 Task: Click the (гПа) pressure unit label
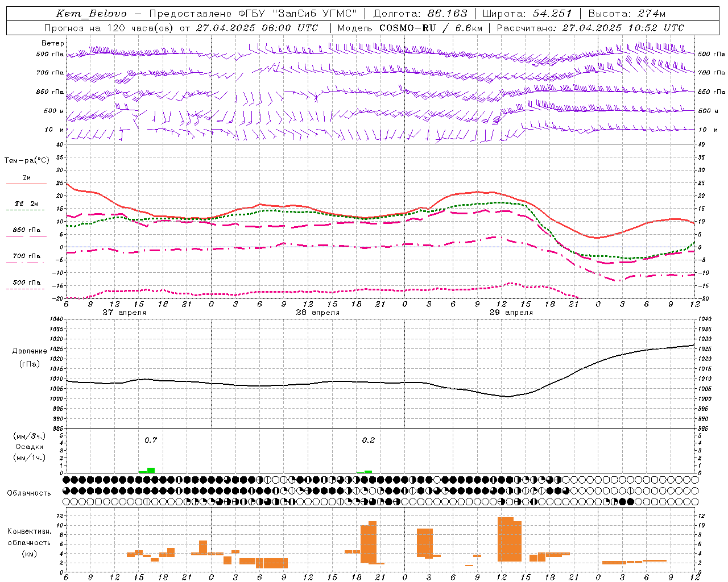point(30,364)
